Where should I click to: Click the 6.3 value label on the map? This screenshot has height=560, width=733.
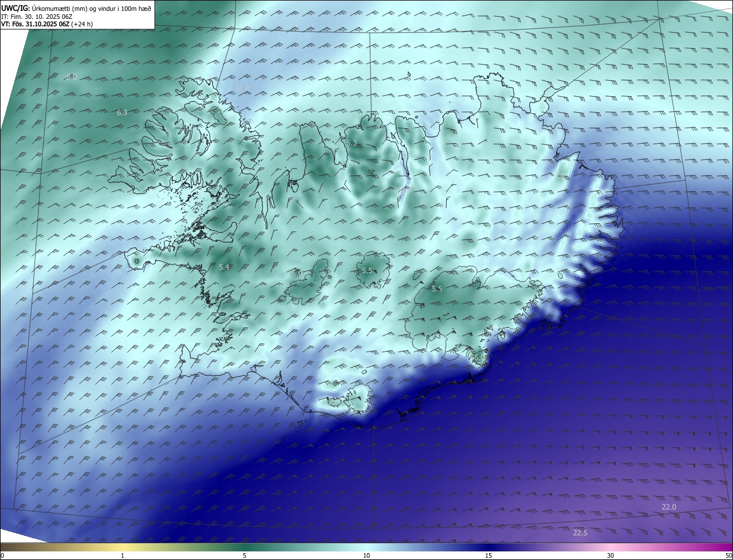pyautogui.click(x=122, y=113)
